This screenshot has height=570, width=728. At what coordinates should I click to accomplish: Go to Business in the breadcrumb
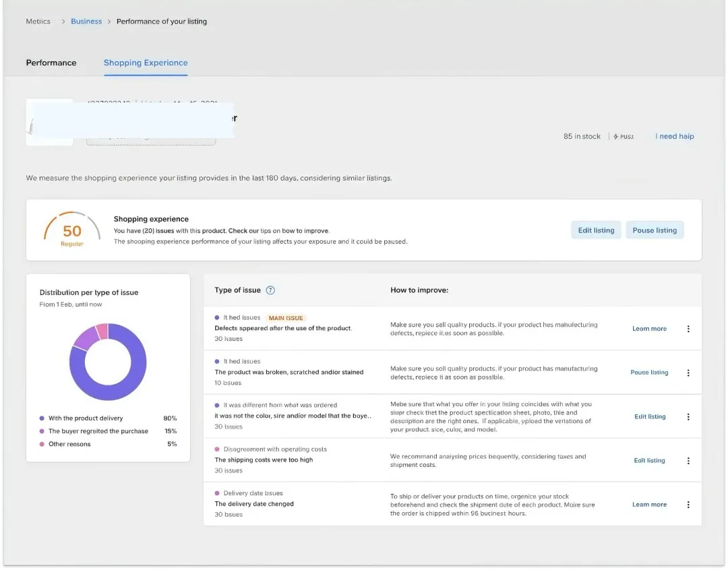click(x=86, y=22)
